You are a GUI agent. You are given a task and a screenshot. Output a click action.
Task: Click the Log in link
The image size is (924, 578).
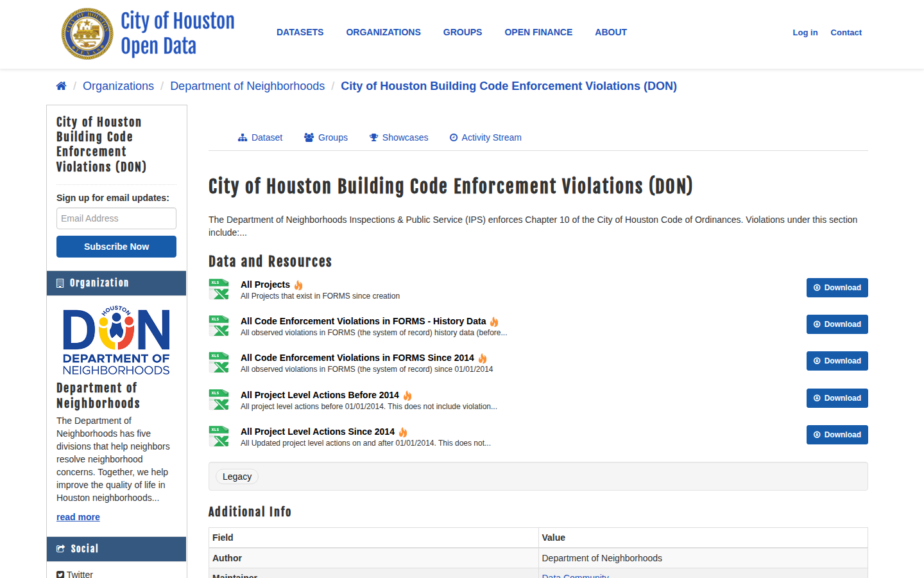click(805, 32)
